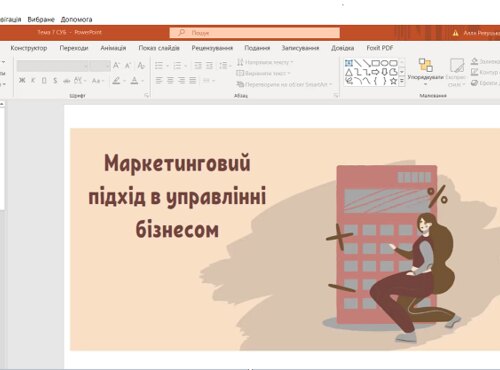Open the line spacing dropdown
Image resolution: width=500 pixels, height=370 pixels.
click(x=225, y=65)
